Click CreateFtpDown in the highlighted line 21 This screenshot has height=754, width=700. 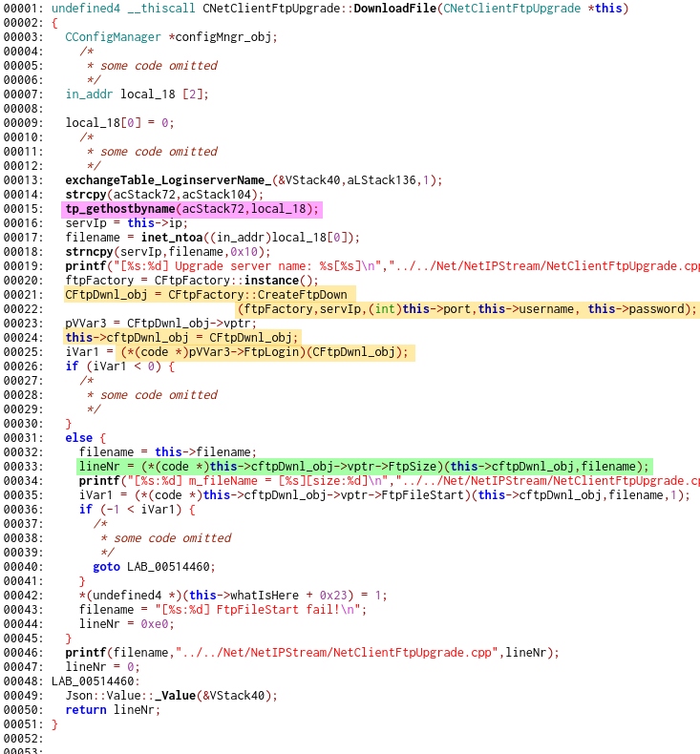coord(302,295)
